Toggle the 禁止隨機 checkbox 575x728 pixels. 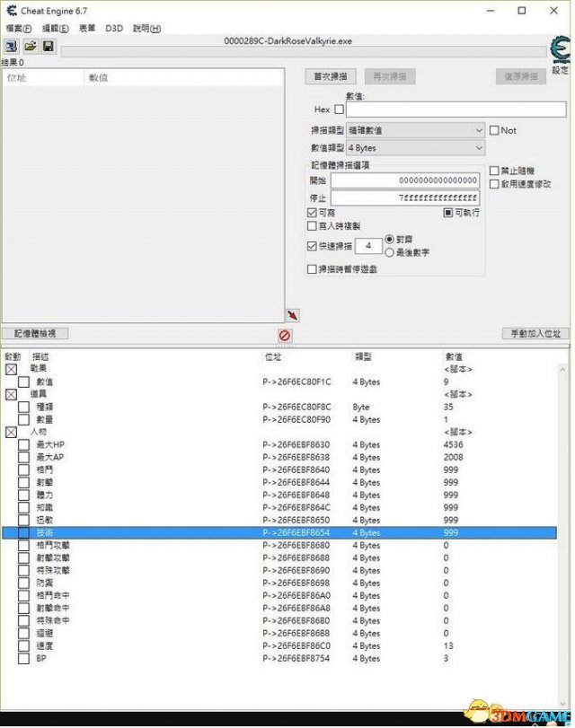coord(494,171)
